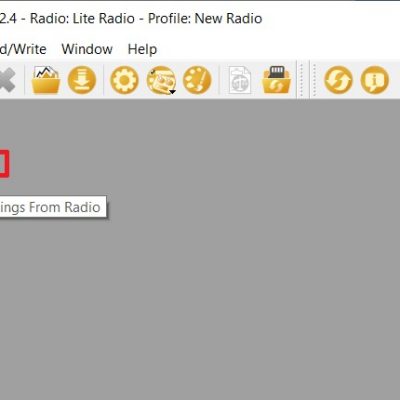
Task: Open the Window menu
Action: (87, 49)
